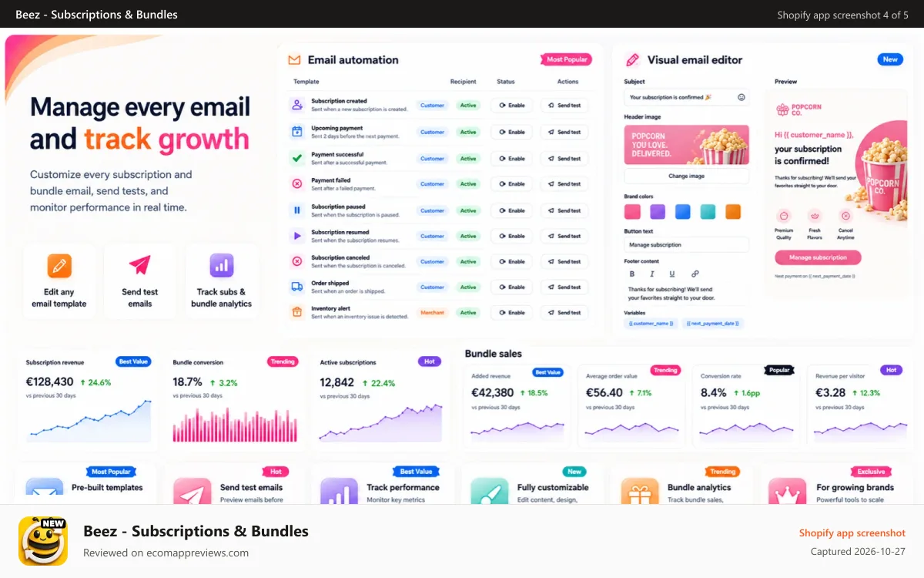Send test for Order shipped email
The image size is (924, 578).
[x=564, y=287]
